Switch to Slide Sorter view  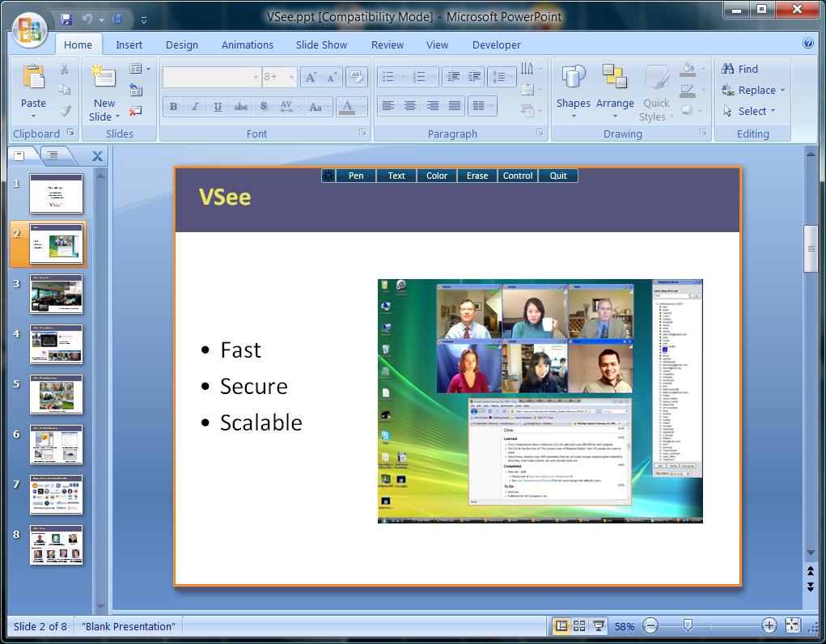click(579, 626)
